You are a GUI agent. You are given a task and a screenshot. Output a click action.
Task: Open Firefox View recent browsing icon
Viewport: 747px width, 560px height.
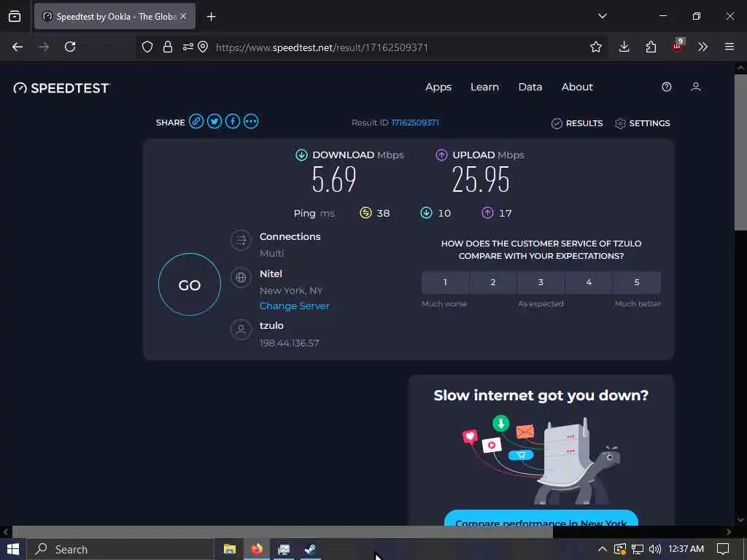15,16
